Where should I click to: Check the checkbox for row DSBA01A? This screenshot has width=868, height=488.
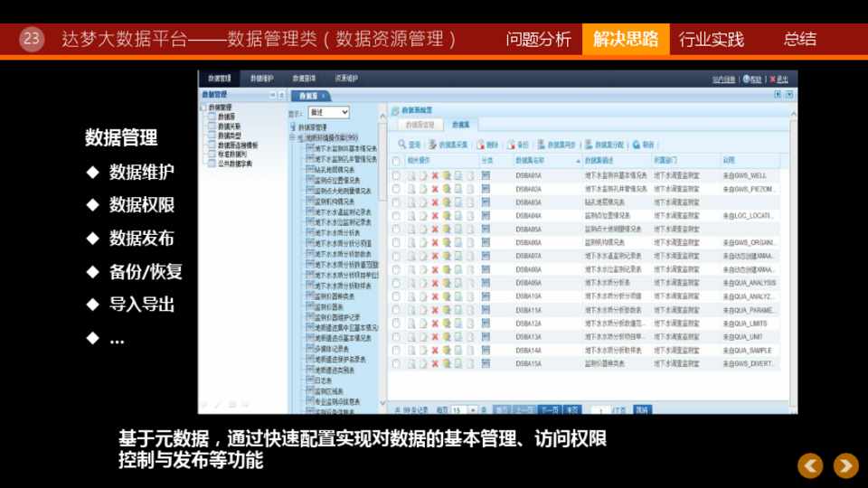pos(396,175)
